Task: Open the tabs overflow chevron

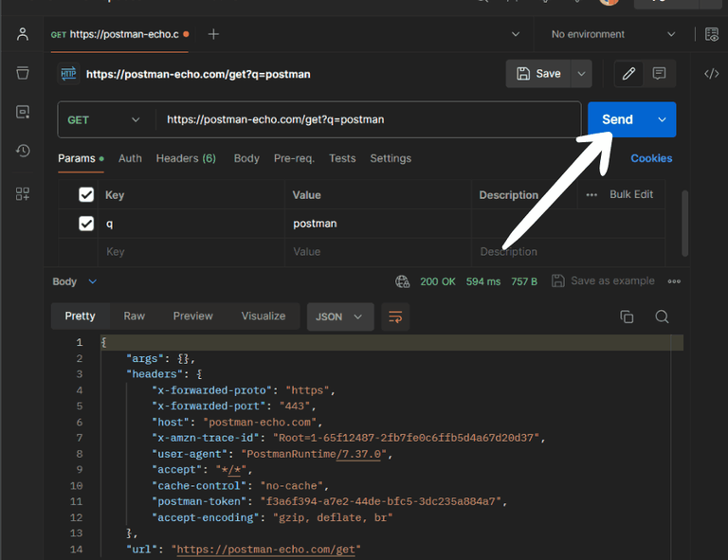Action: [515, 34]
